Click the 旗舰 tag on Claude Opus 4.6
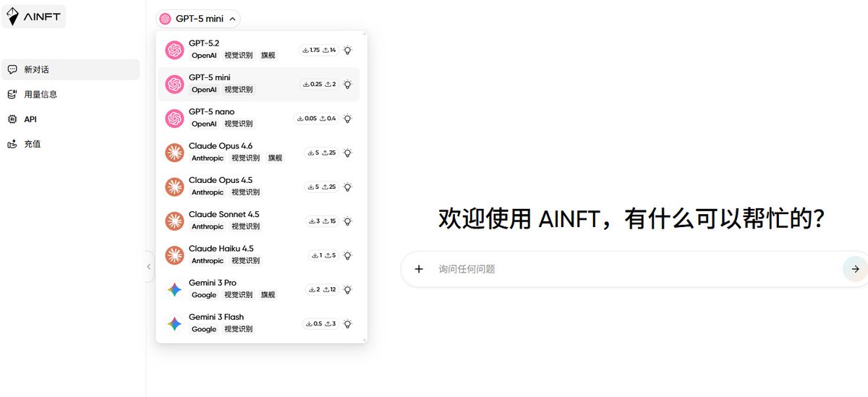Screen dimensions: 868x397 (x=275, y=158)
